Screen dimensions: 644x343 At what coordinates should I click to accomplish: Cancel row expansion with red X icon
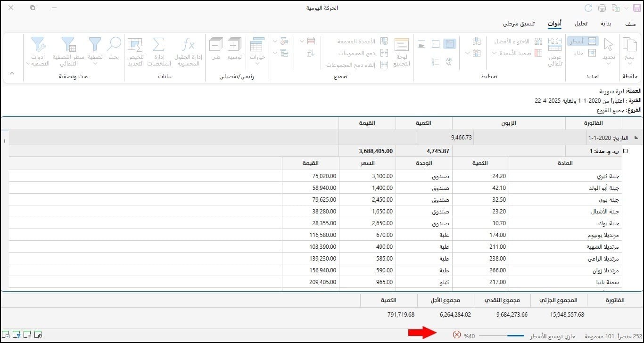(456, 335)
